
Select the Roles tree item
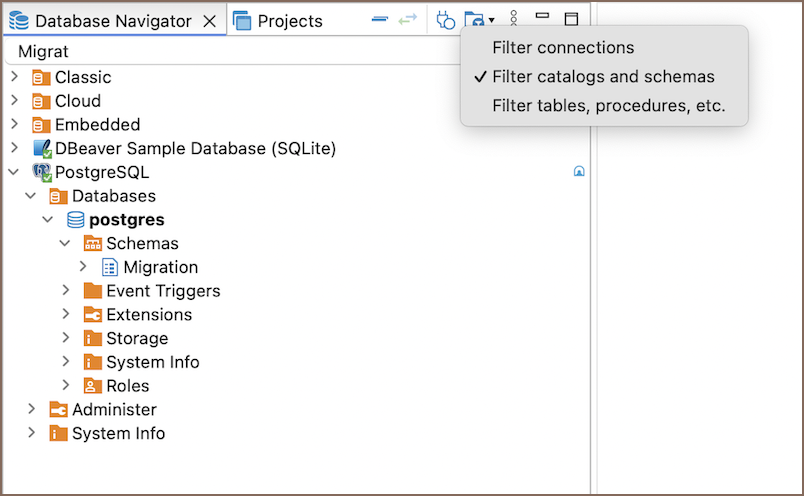coord(127,386)
